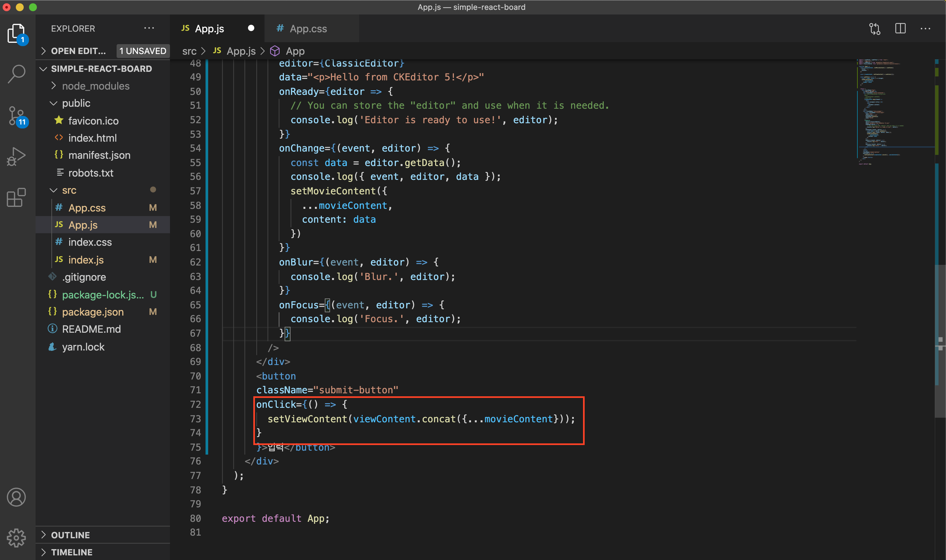946x560 pixels.
Task: Open the Extensions view
Action: (16, 198)
